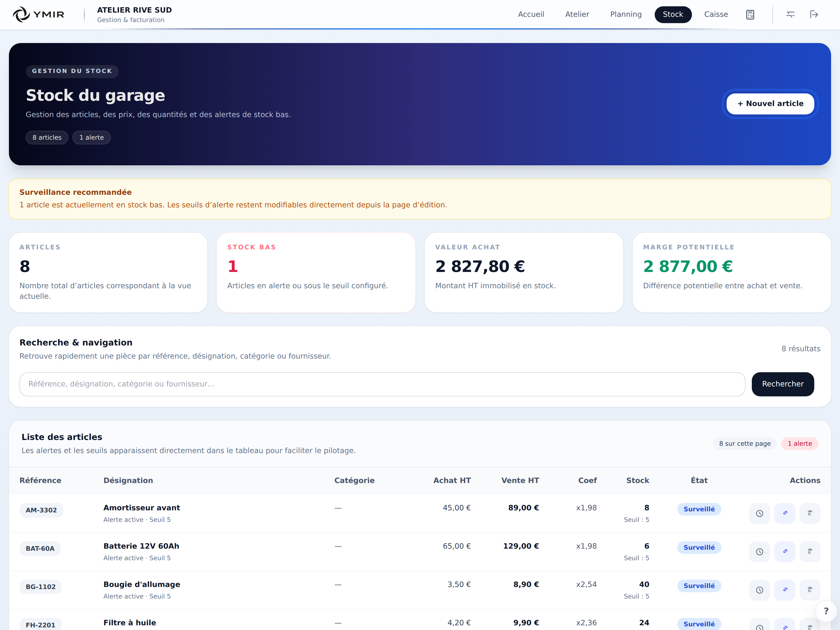Screen dimensions: 840x630
Task: Edit the Bougie d'allumage article
Action: click(x=785, y=590)
